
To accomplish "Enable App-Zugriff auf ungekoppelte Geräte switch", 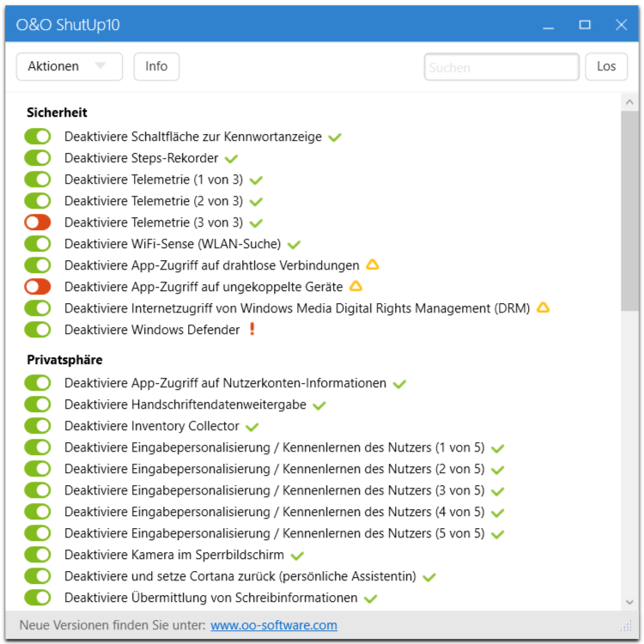I will coord(38,287).
